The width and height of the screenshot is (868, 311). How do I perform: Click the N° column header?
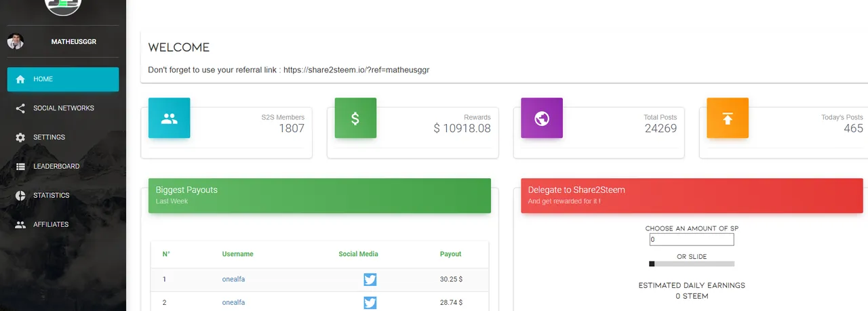coord(166,254)
